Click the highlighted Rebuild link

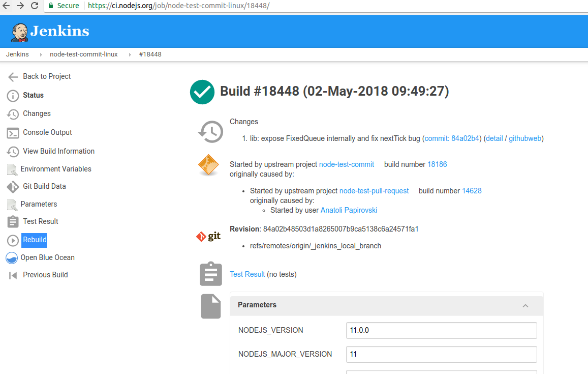35,240
